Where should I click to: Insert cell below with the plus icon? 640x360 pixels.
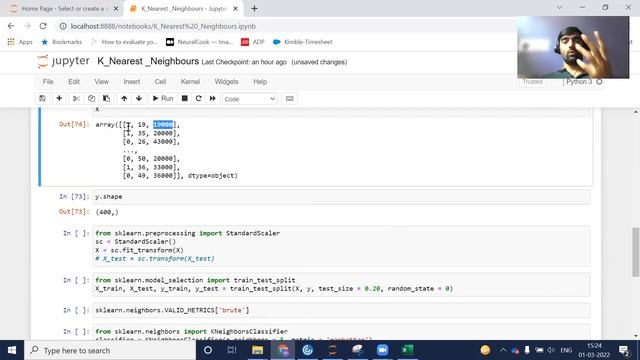pyautogui.click(x=59, y=98)
